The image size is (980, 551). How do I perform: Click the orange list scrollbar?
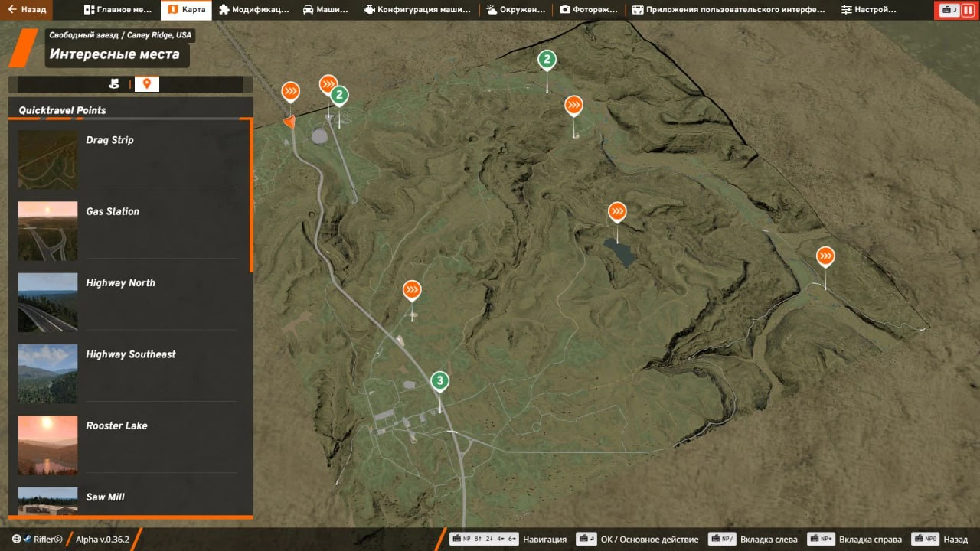click(x=250, y=196)
